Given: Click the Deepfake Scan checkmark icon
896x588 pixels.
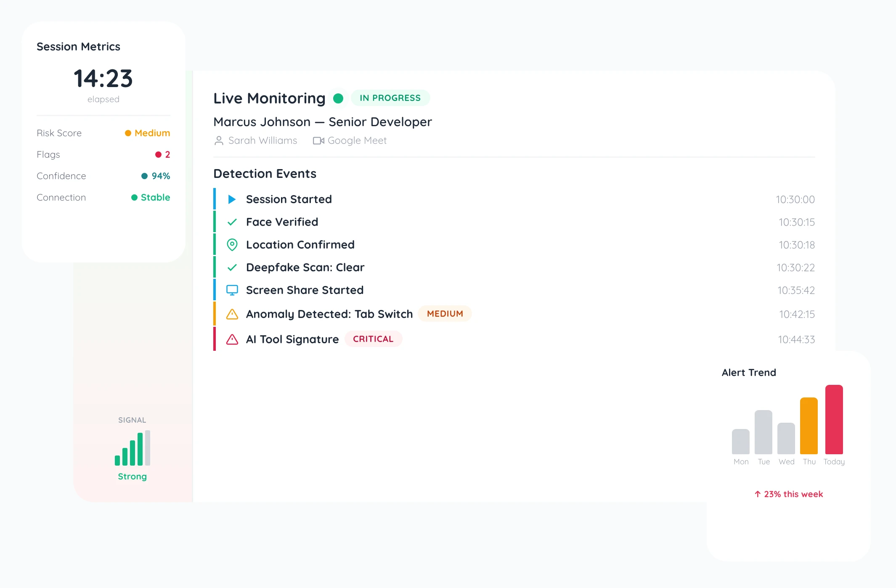Looking at the screenshot, I should (232, 268).
